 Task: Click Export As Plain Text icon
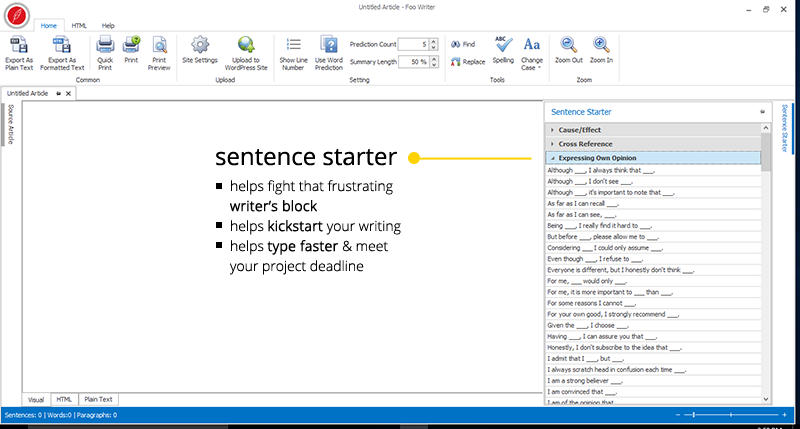(19, 44)
